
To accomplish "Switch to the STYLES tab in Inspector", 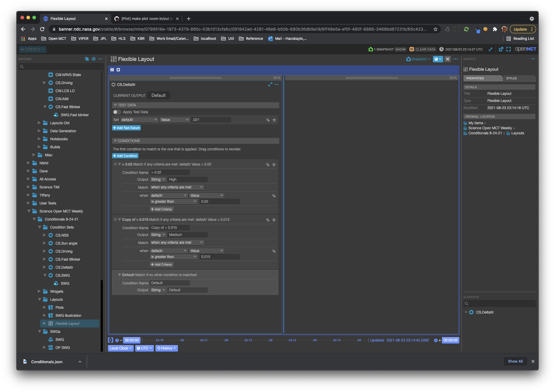I will [511, 78].
